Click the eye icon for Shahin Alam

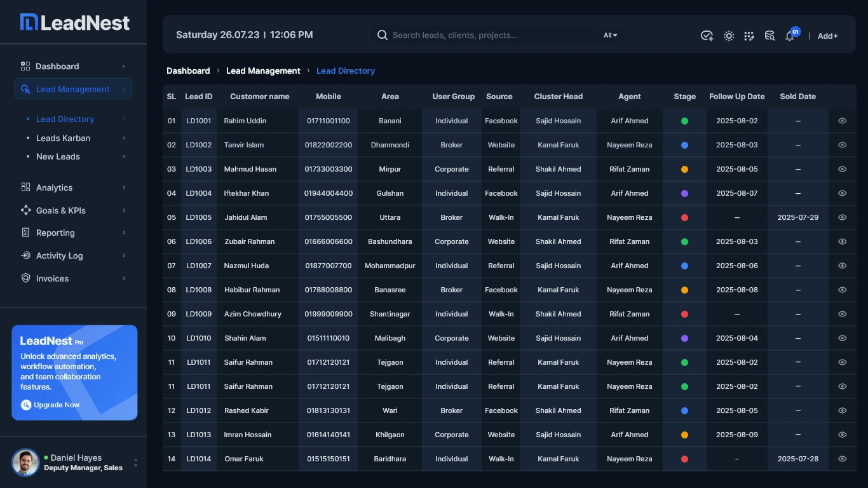[x=842, y=338]
